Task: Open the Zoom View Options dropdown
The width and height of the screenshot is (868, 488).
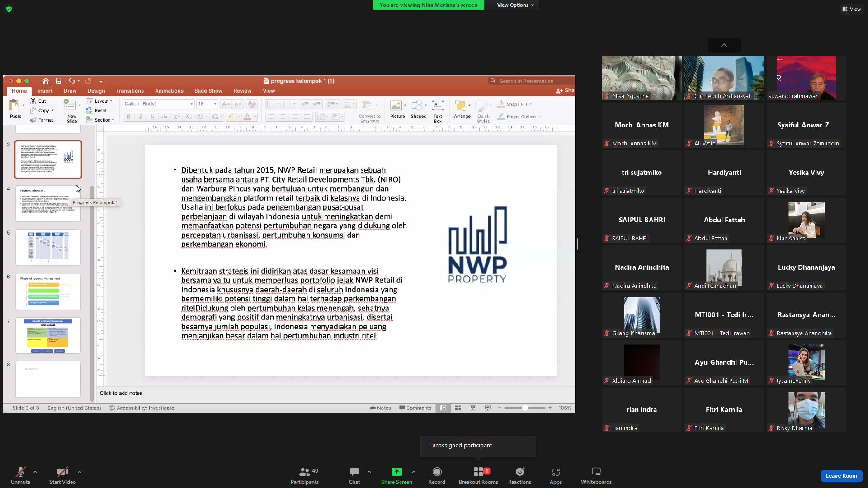Action: pyautogui.click(x=515, y=5)
